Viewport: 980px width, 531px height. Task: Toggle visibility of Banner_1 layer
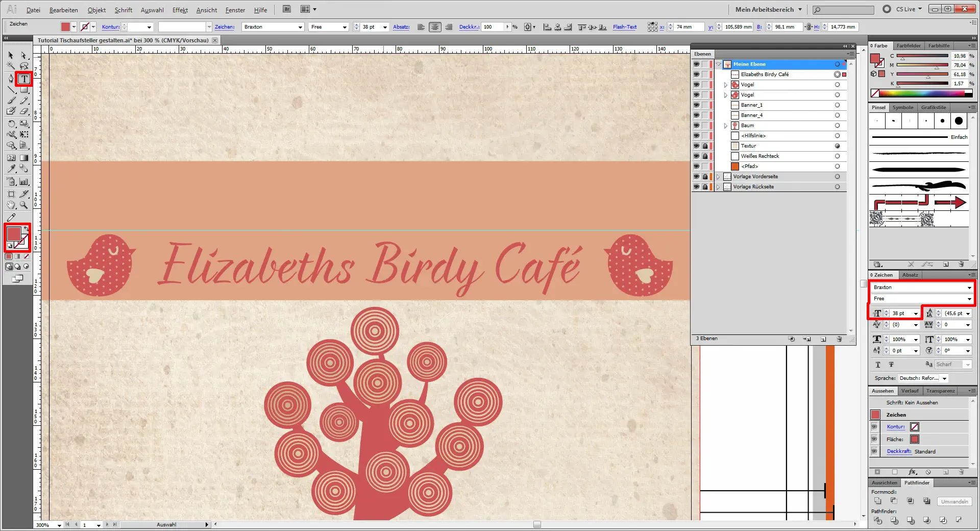[x=696, y=105]
